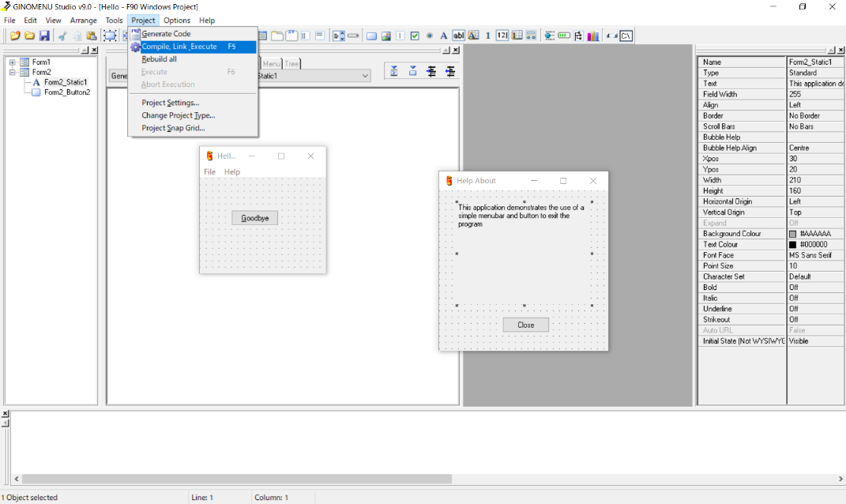Click the first blue top-align icon

pos(394,71)
